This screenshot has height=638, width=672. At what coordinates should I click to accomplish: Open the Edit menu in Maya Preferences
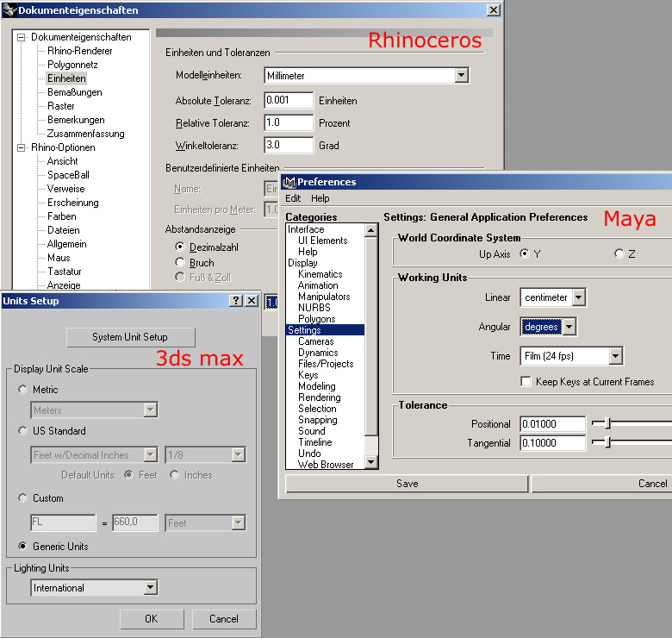coord(293,198)
